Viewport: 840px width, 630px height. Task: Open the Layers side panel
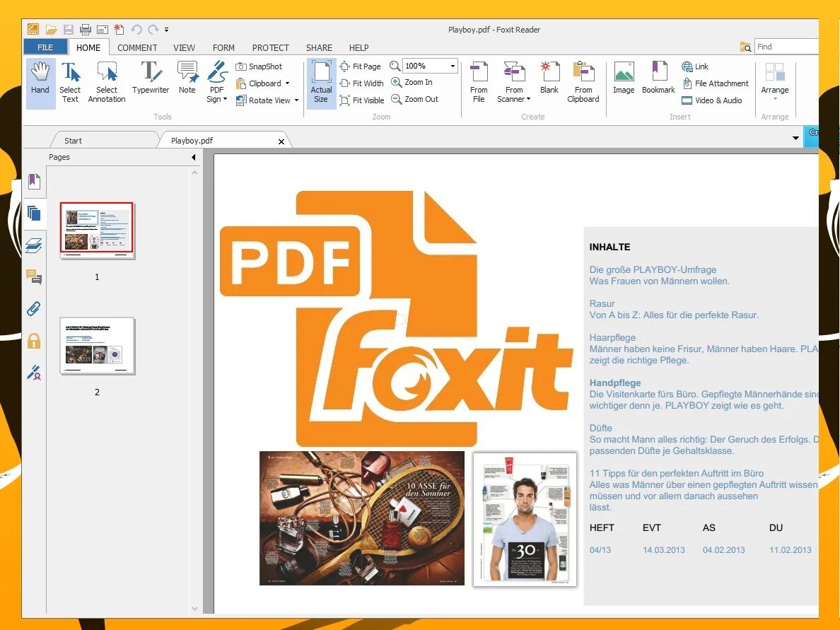pyautogui.click(x=34, y=245)
